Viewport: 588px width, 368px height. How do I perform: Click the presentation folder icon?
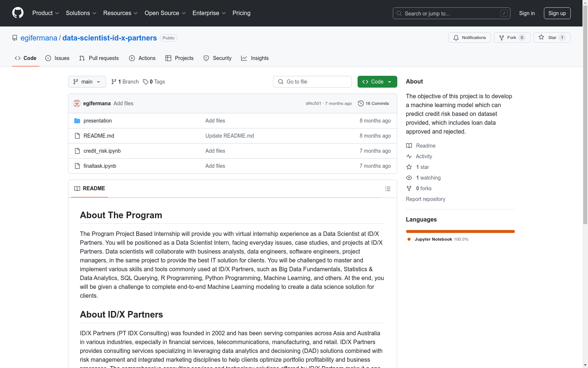click(x=77, y=121)
